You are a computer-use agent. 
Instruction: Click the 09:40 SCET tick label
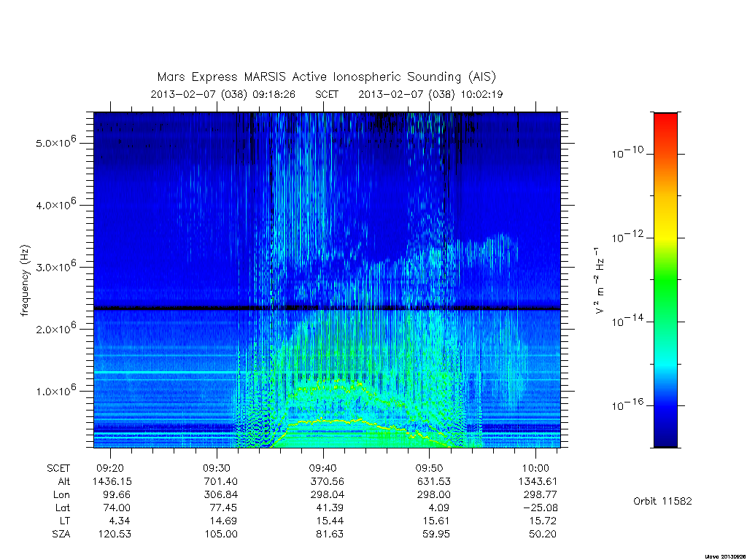pyautogui.click(x=323, y=468)
